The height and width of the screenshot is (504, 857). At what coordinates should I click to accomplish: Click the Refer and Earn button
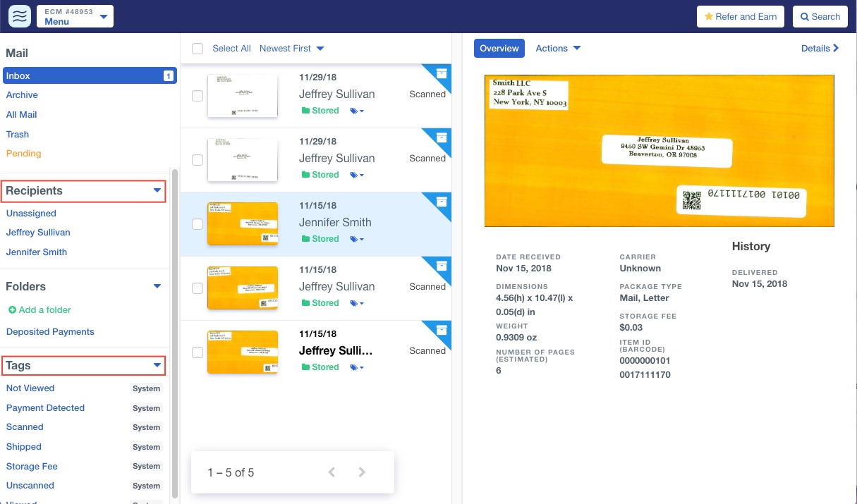pos(741,17)
